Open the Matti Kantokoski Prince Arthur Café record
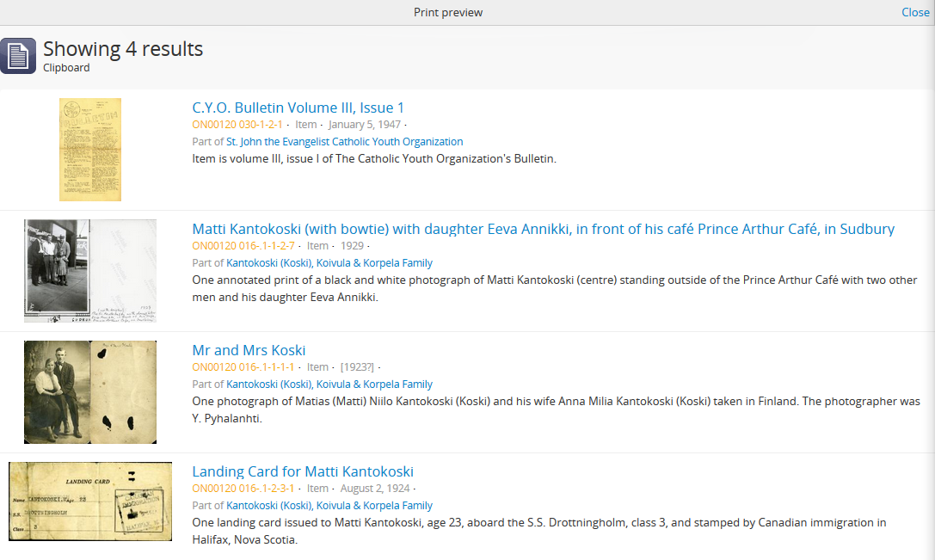935x560 pixels. pyautogui.click(x=543, y=229)
